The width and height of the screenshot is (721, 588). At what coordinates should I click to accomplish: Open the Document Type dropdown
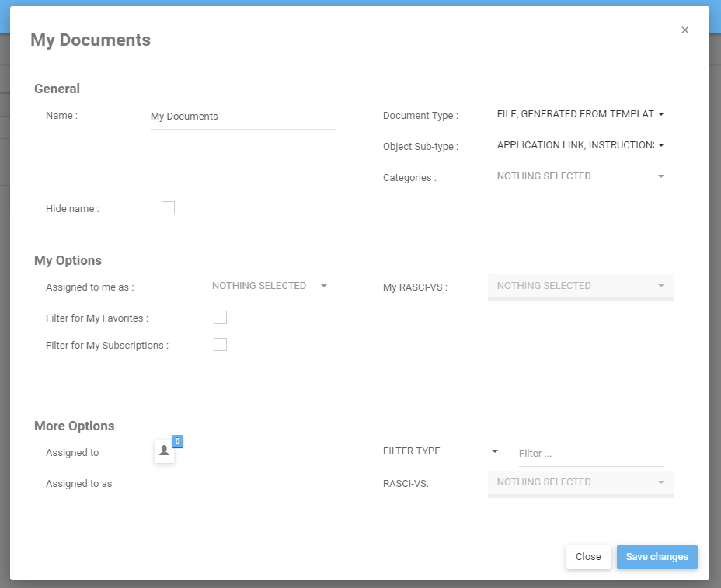pos(580,114)
